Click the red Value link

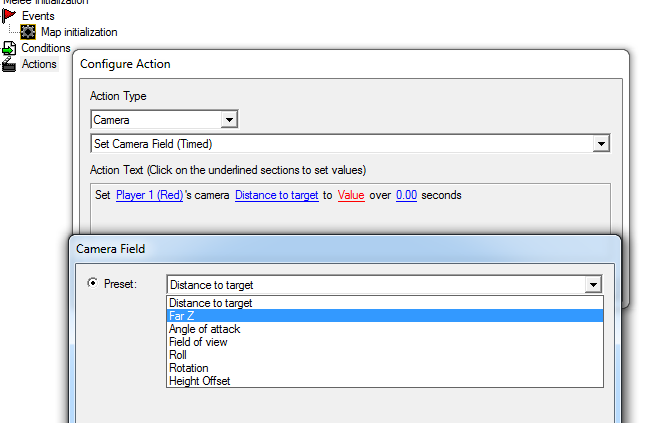pyautogui.click(x=351, y=195)
